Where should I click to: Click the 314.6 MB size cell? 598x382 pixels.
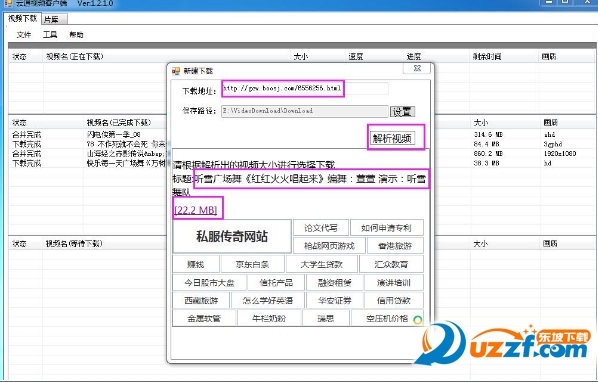[489, 135]
